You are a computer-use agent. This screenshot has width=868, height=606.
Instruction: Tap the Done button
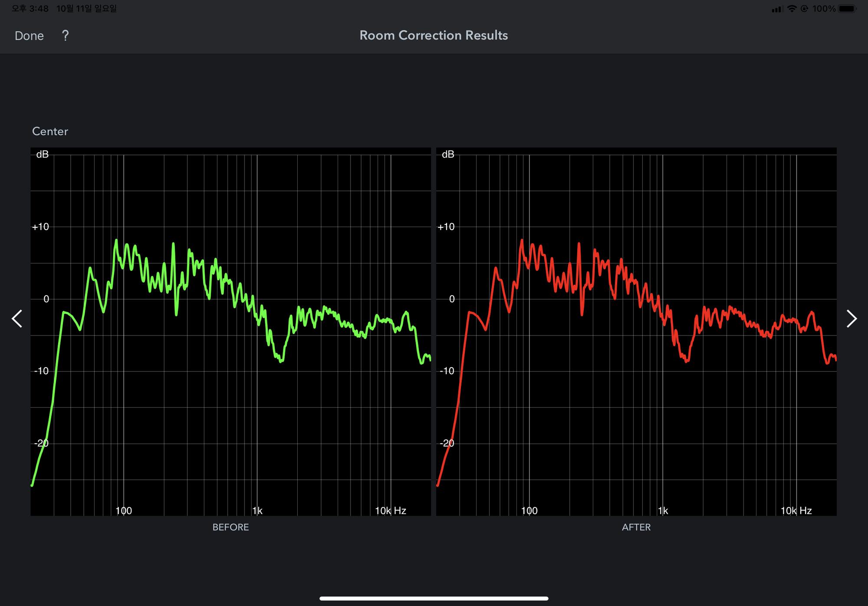click(29, 36)
